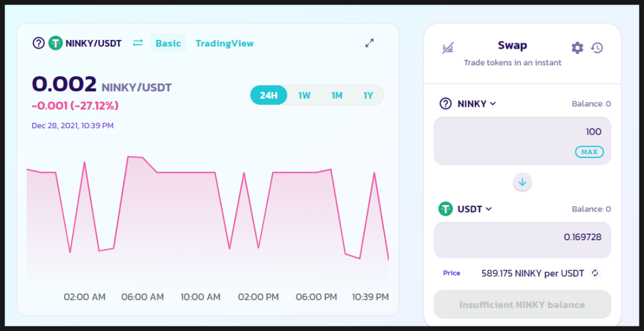The height and width of the screenshot is (331, 644).
Task: Click the Insufficient NINKY balance button
Action: click(x=522, y=305)
